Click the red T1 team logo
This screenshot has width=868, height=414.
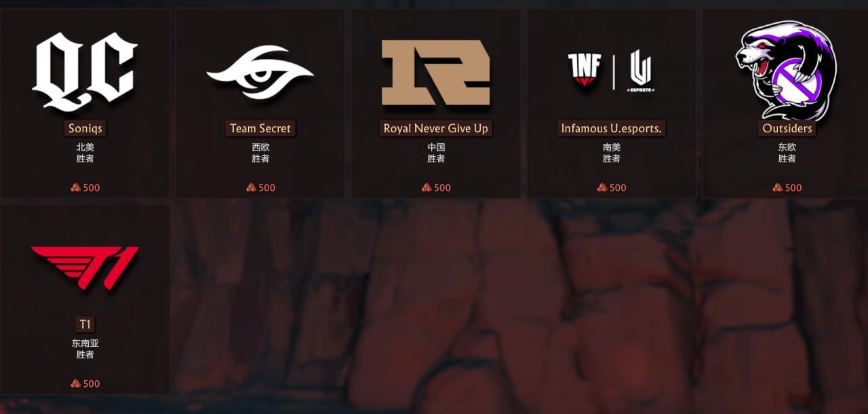(x=85, y=268)
